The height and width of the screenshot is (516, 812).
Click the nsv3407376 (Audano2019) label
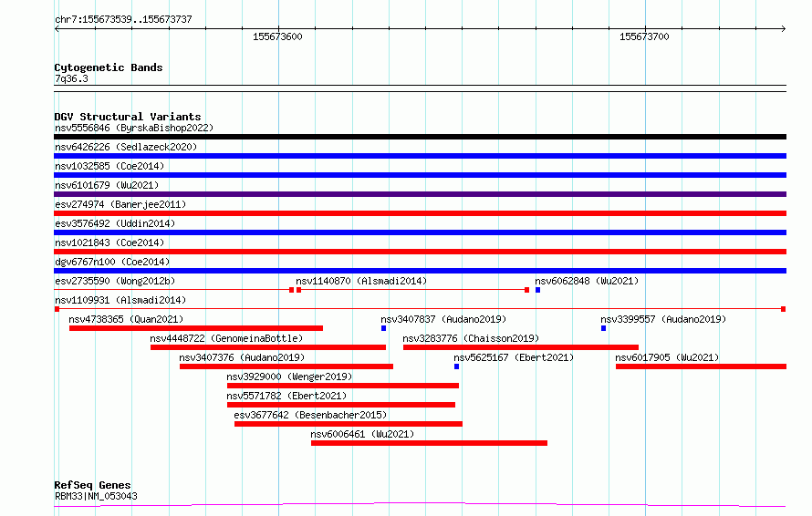[x=242, y=357]
